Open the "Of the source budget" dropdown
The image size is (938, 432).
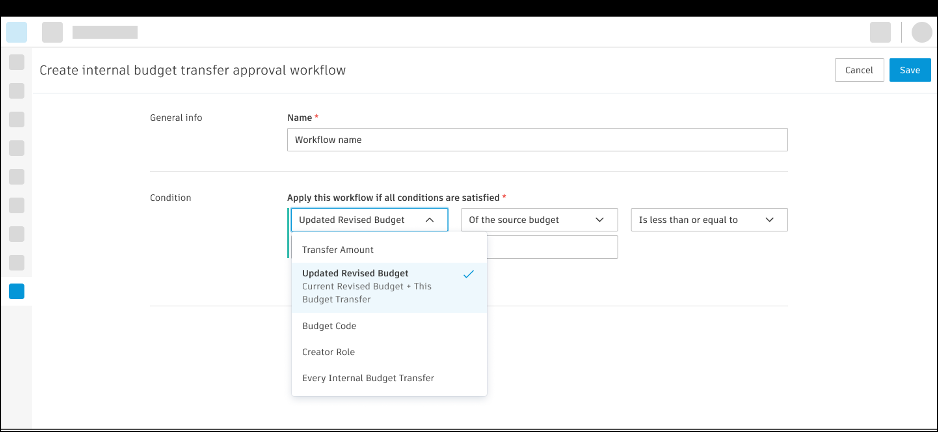pyautogui.click(x=537, y=220)
